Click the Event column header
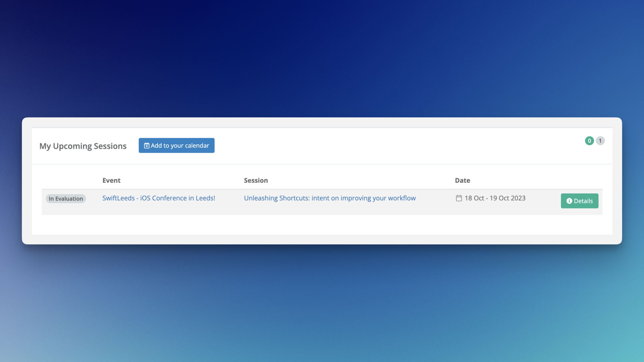The width and height of the screenshot is (644, 362). coord(111,180)
